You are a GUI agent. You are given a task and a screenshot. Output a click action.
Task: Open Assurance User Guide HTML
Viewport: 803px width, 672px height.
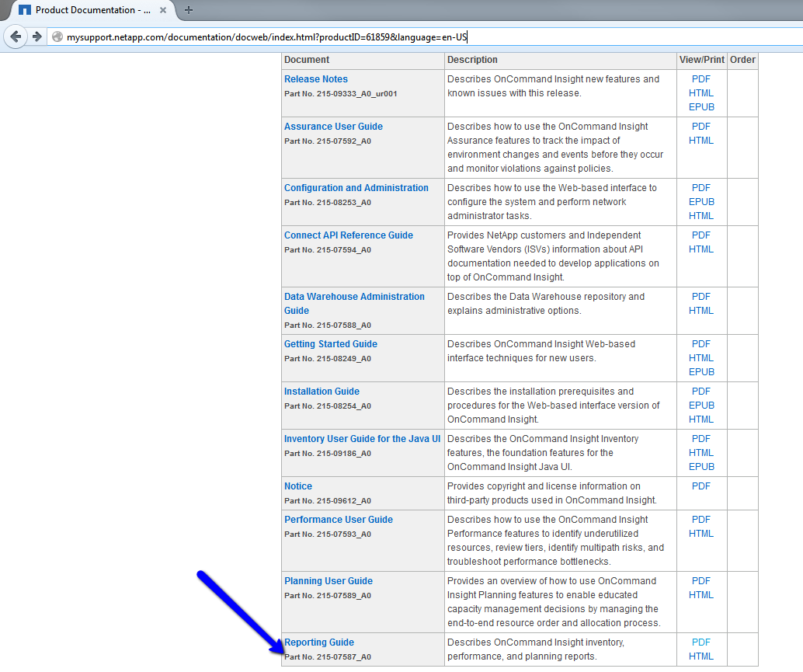(x=701, y=141)
